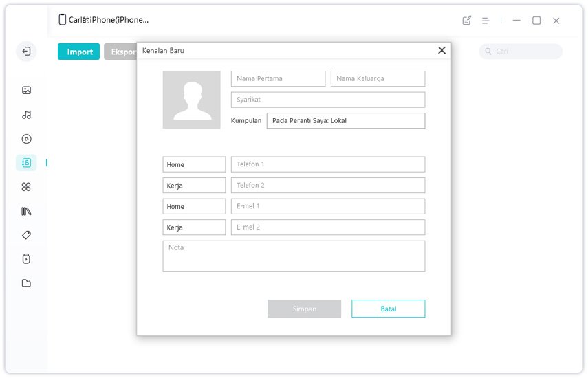Viewport: 588px width, 378px height.
Task: Expand the Kumpulan group dropdown
Action: pyautogui.click(x=345, y=120)
